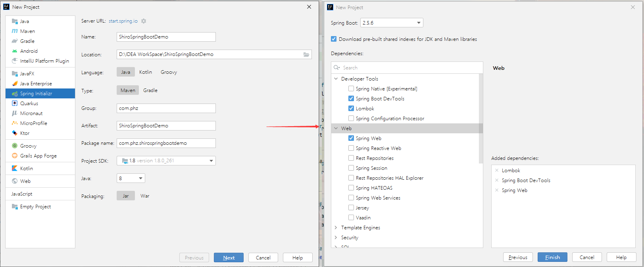
Task: Remove Spring Boot DevTools from added dependencies
Action: [496, 181]
